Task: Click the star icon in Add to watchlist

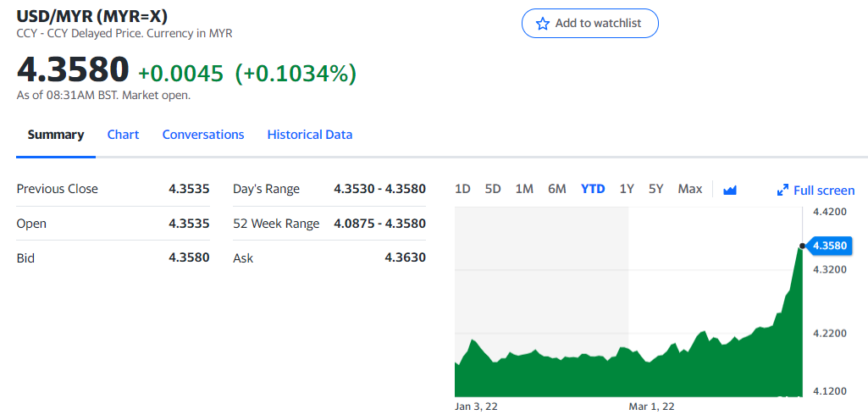Action: 543,23
